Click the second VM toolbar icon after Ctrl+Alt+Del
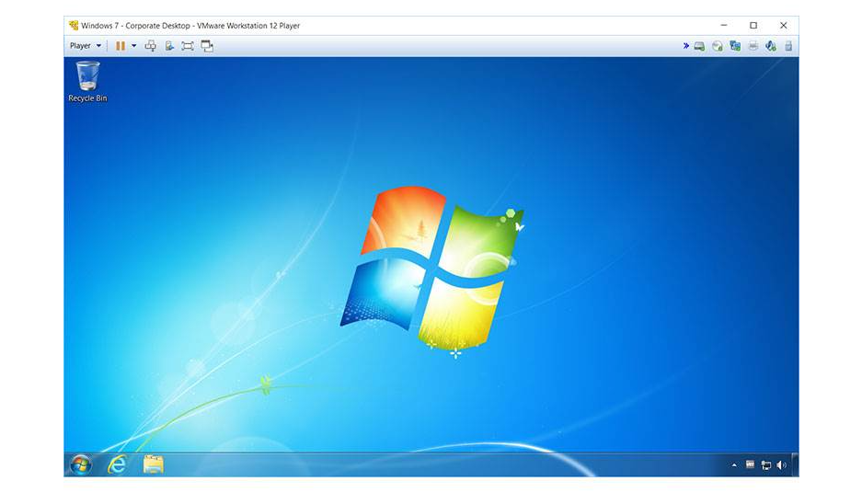Image resolution: width=862 pixels, height=504 pixels. [x=169, y=46]
